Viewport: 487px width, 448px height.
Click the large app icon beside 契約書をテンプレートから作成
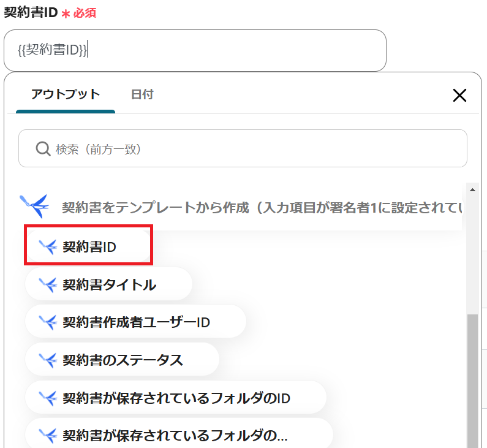tap(34, 206)
